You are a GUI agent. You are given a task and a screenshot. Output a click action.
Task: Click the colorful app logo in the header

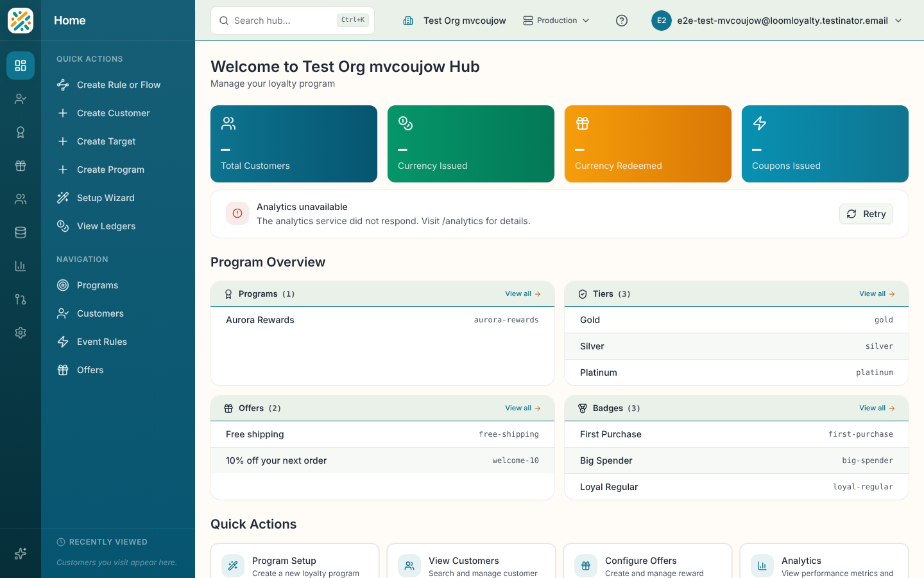coord(21,21)
